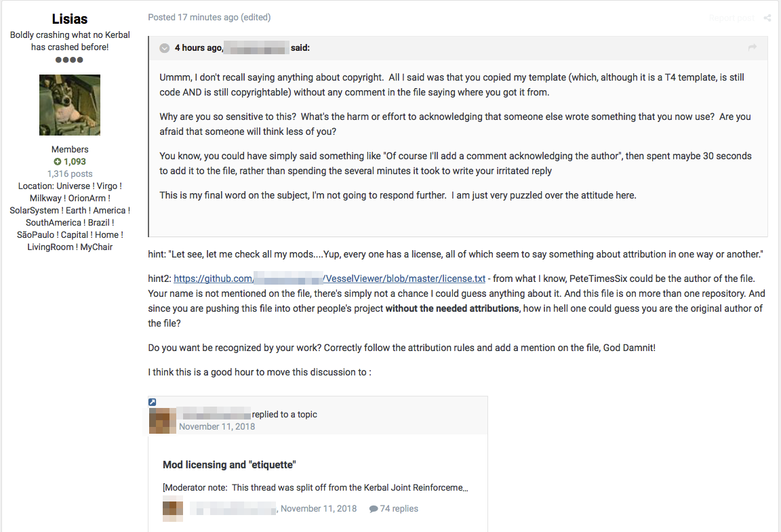Open the Lisias username link
The image size is (781, 532).
tap(70, 19)
